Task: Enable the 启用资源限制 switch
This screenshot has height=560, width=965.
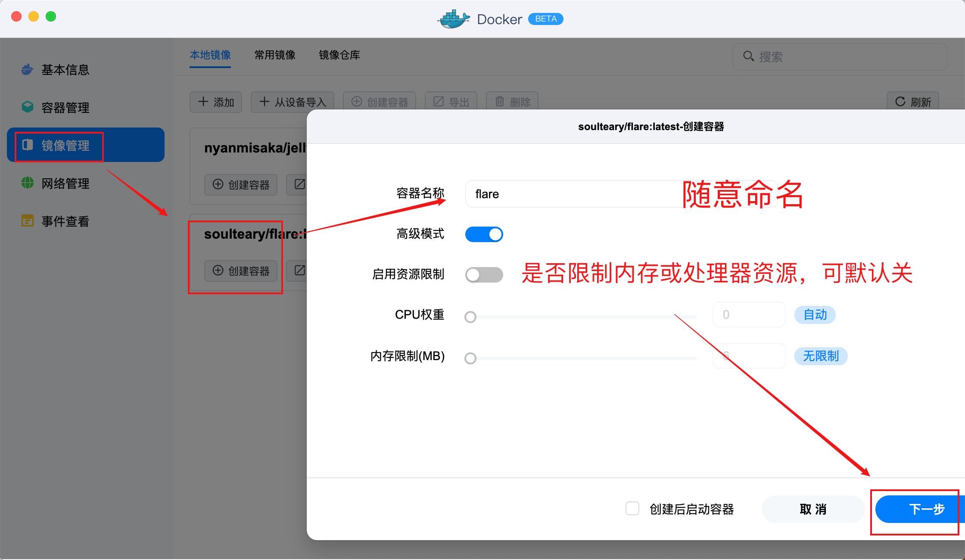Action: [x=484, y=274]
